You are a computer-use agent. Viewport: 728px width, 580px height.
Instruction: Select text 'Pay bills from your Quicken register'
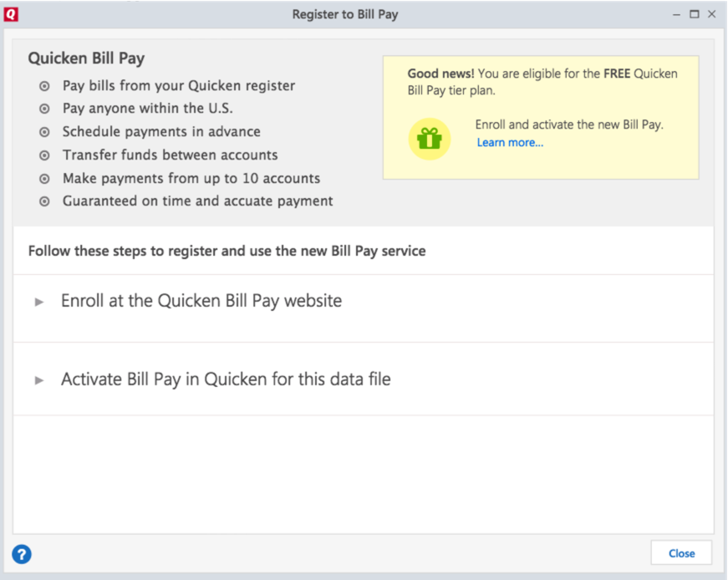(179, 86)
